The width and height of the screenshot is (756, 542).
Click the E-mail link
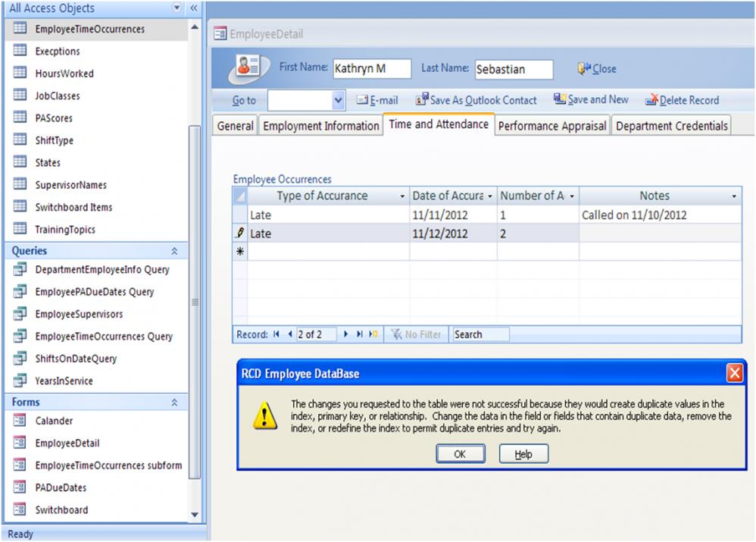tap(377, 100)
